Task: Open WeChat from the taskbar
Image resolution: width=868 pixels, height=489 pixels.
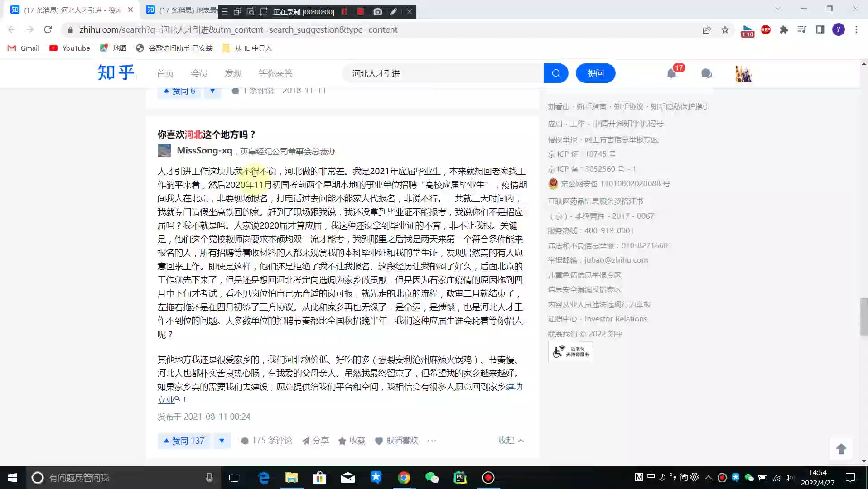Action: (x=432, y=478)
